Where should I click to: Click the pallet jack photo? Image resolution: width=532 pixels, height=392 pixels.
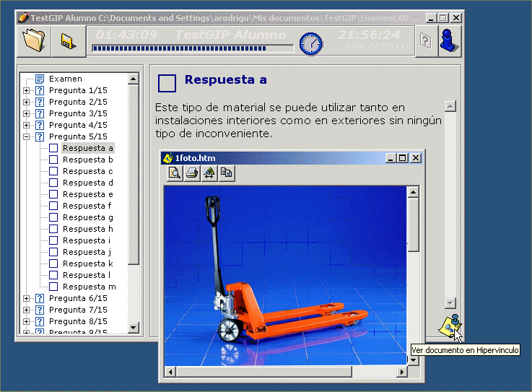coord(285,276)
